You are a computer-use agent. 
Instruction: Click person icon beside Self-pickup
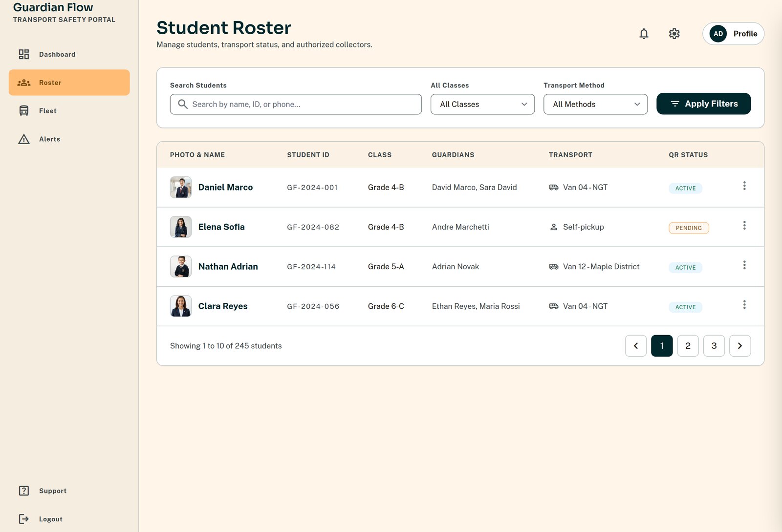click(554, 227)
